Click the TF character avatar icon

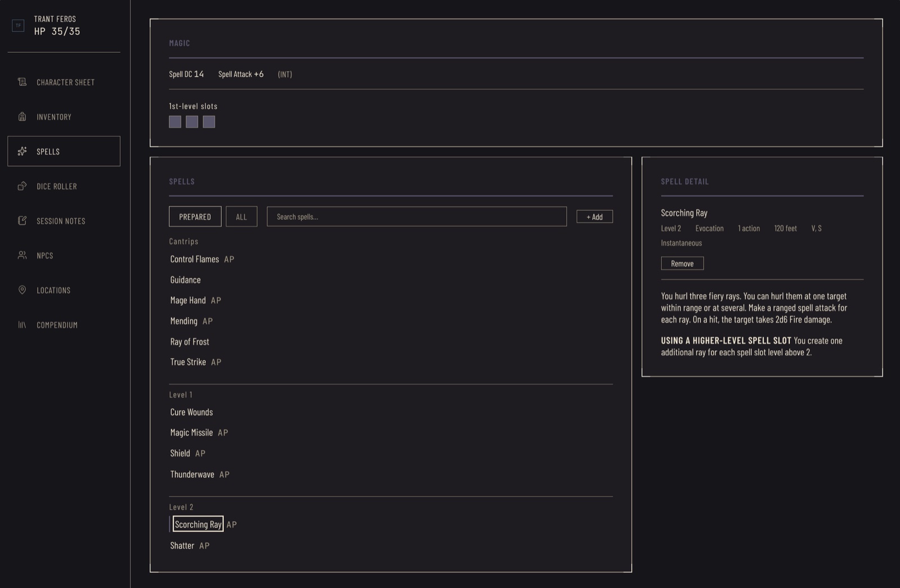pyautogui.click(x=18, y=25)
